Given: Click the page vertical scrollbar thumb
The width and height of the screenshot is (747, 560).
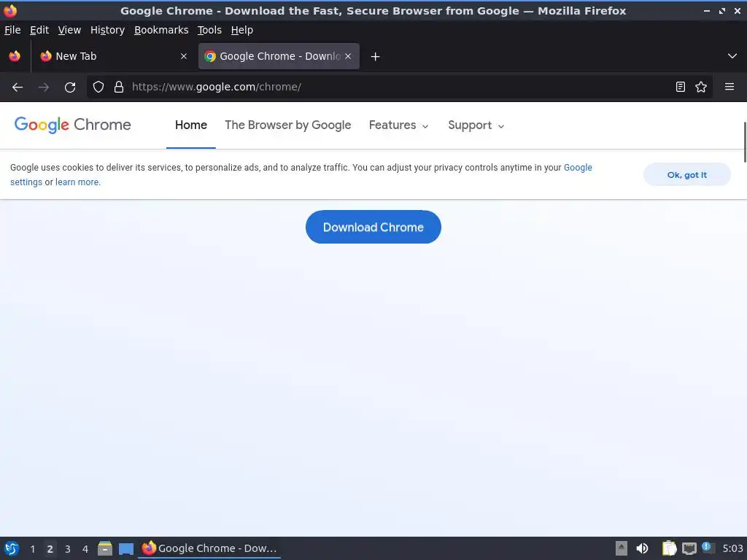Looking at the screenshot, I should click(x=745, y=142).
